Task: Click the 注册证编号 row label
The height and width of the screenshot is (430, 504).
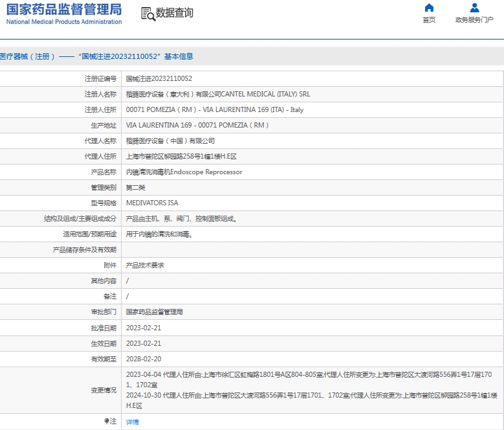Action: (100, 78)
